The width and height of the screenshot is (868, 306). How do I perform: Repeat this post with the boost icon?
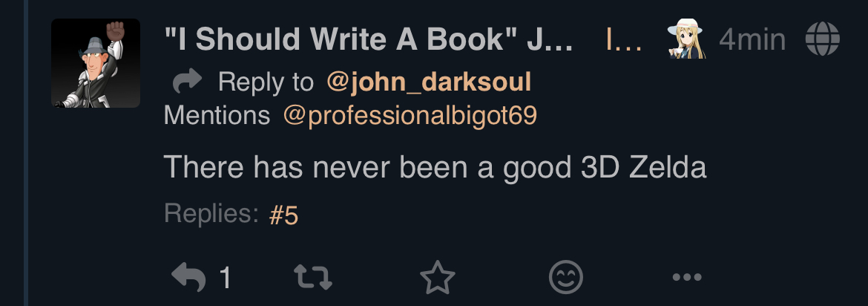point(313,276)
